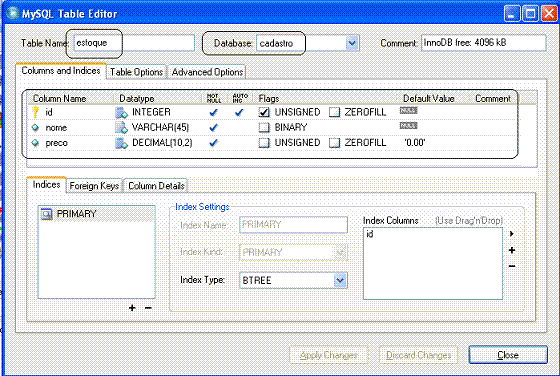Image resolution: width=560 pixels, height=376 pixels.
Task: Toggle NOT NULL checkmark for preco column
Action: coord(214,143)
